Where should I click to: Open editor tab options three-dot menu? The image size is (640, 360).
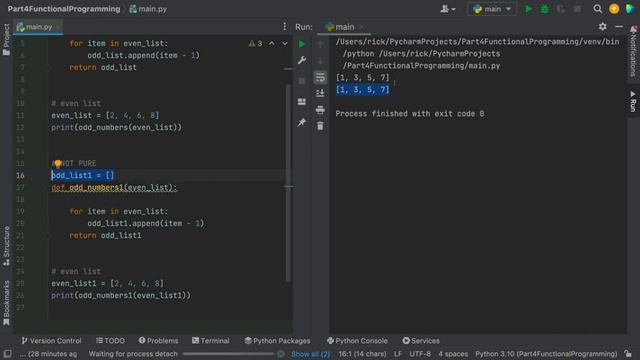coord(284,27)
